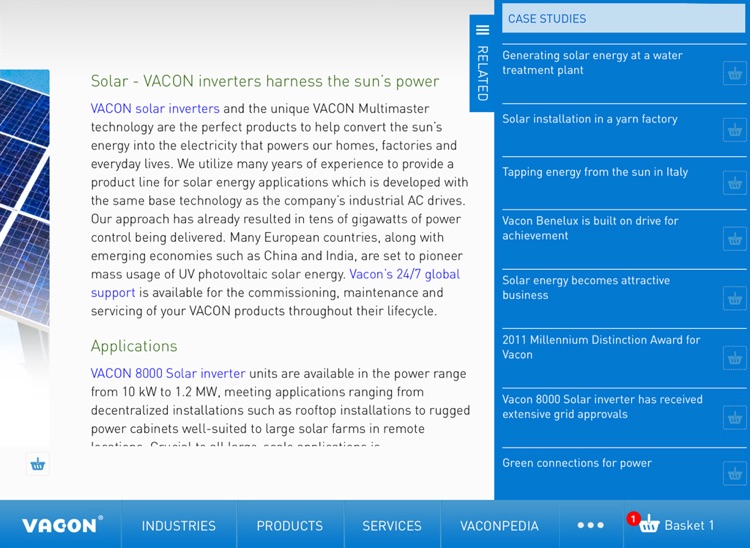Add Vacon Benelux case study to basket
This screenshot has width=750, height=548.
735,239
